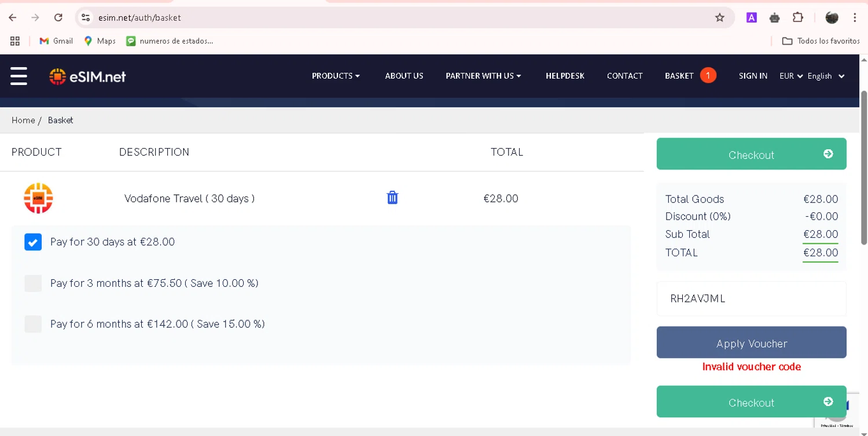Go back with browser back arrow
This screenshot has height=436, width=868.
tap(13, 17)
